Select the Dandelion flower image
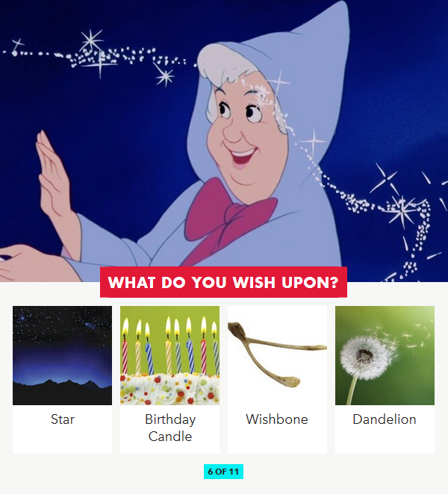Image resolution: width=448 pixels, height=494 pixels. pos(385,355)
